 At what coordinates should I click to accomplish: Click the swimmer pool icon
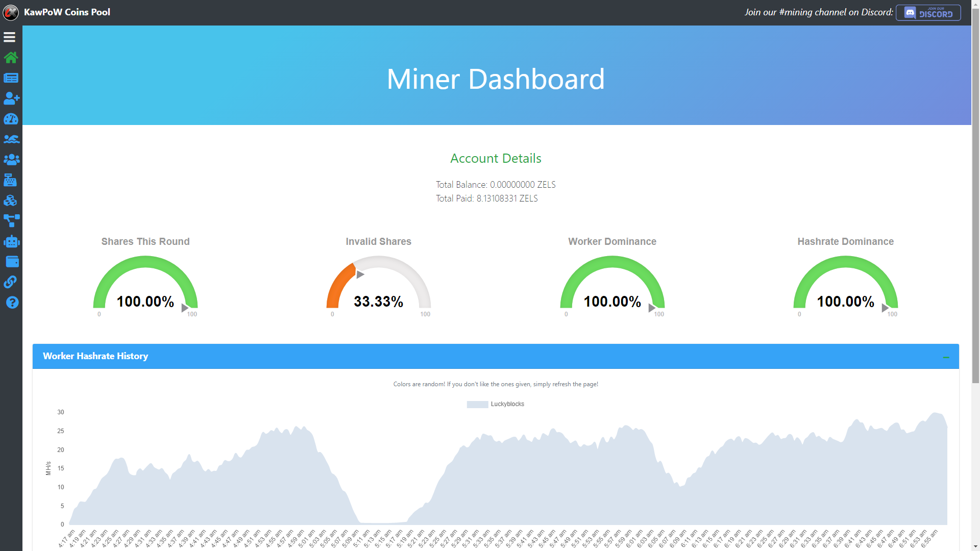pyautogui.click(x=11, y=139)
